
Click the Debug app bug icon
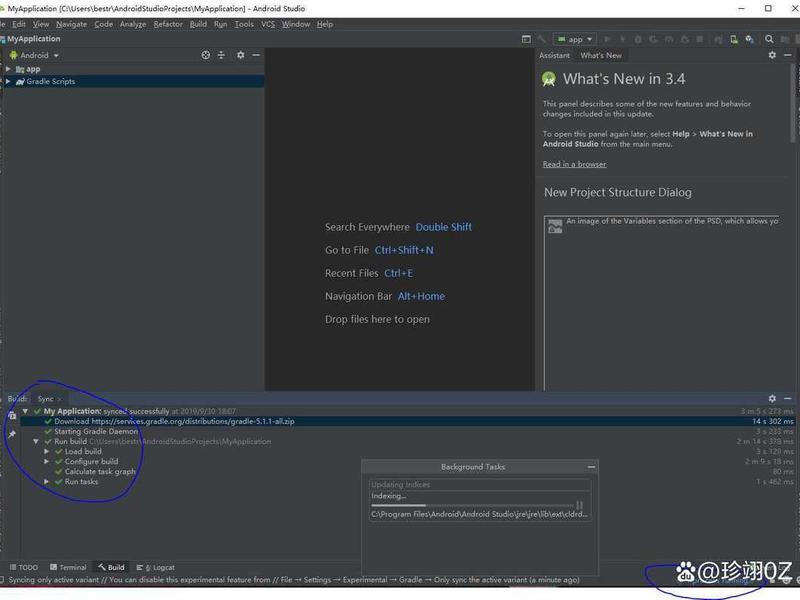(638, 39)
